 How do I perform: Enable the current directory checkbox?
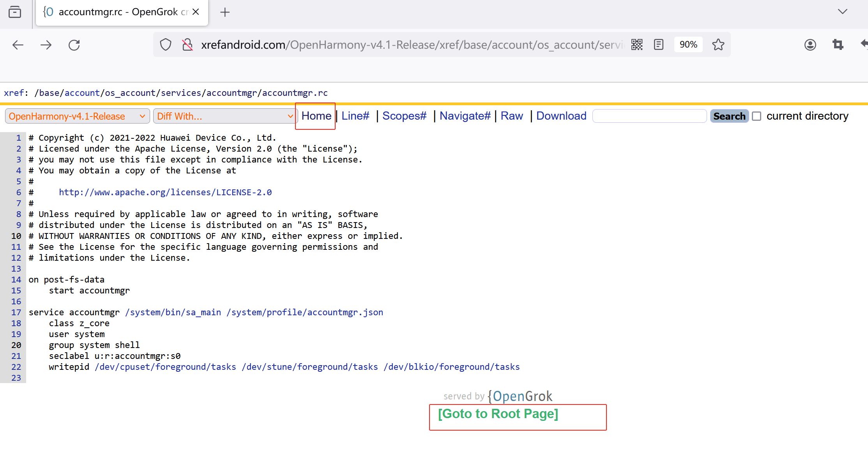click(757, 116)
